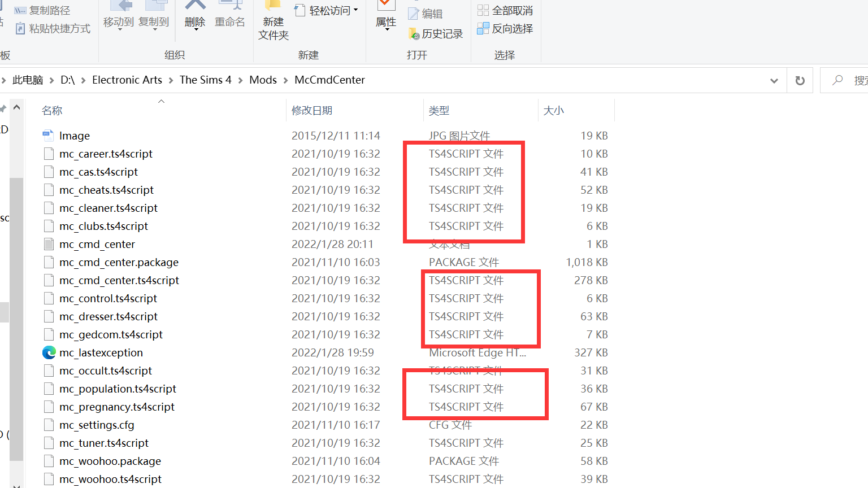
Task: Click the date 2021/11/10 16:17
Action: (336, 425)
